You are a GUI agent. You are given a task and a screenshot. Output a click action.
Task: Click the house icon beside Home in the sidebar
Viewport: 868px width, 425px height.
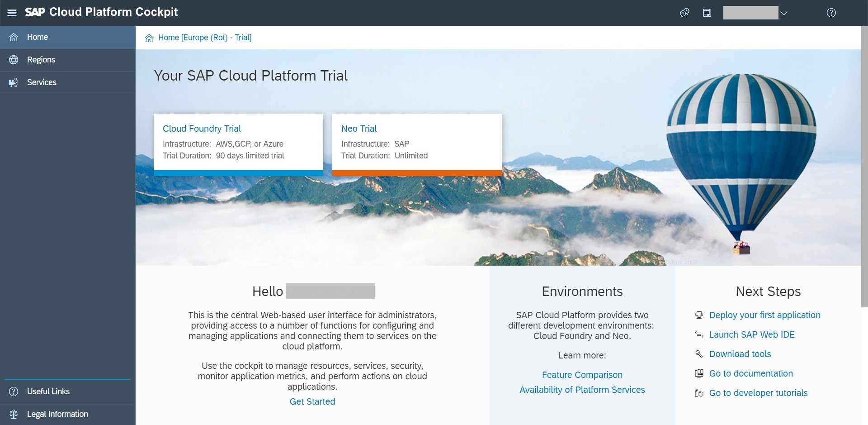click(x=14, y=37)
